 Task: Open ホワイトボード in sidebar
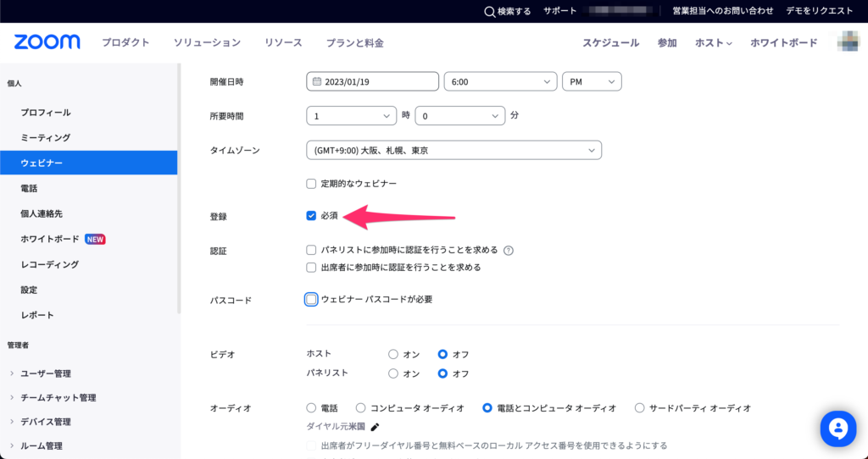[x=50, y=239]
